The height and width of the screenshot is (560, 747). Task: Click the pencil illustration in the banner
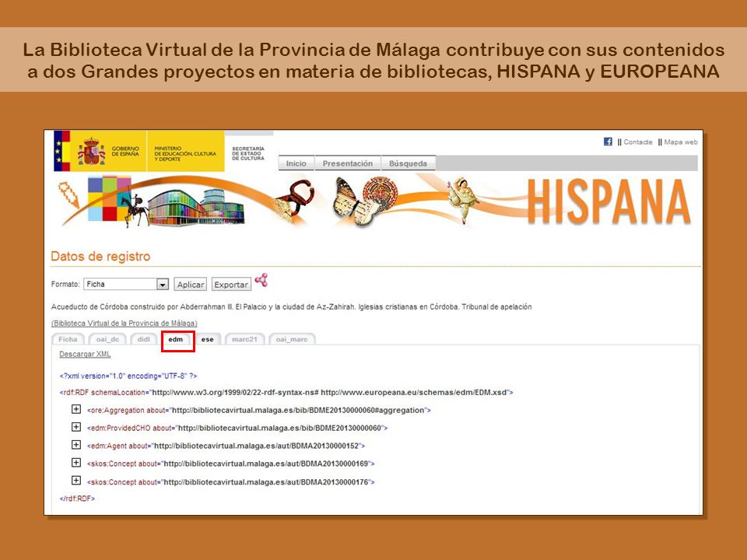(68, 194)
